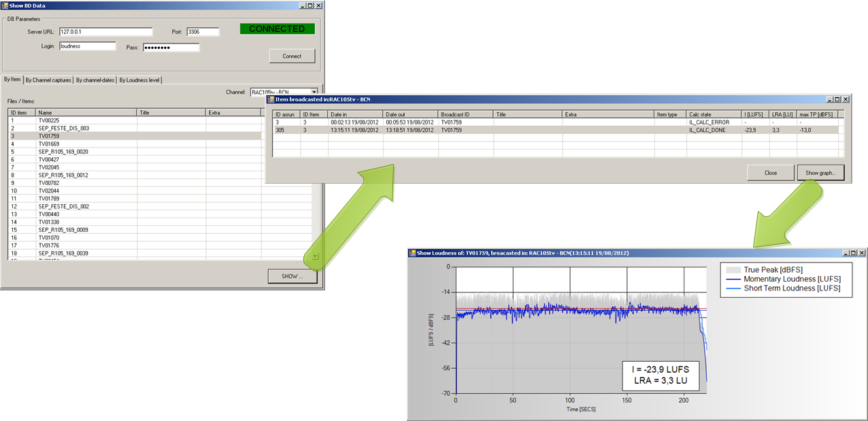Image resolution: width=868 pixels, height=421 pixels.
Task: Select the By Loudness level tab
Action: pos(139,80)
